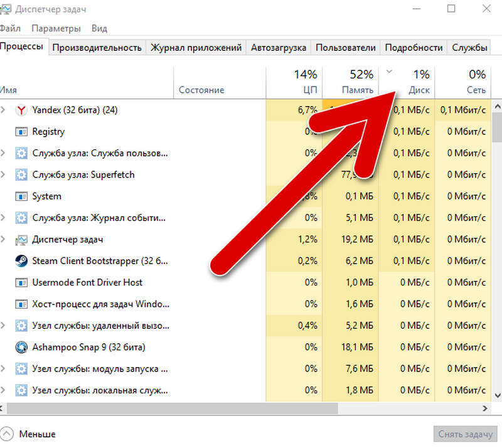502x448 pixels.
Task: Sort processes by the Сеть column
Action: [462, 83]
